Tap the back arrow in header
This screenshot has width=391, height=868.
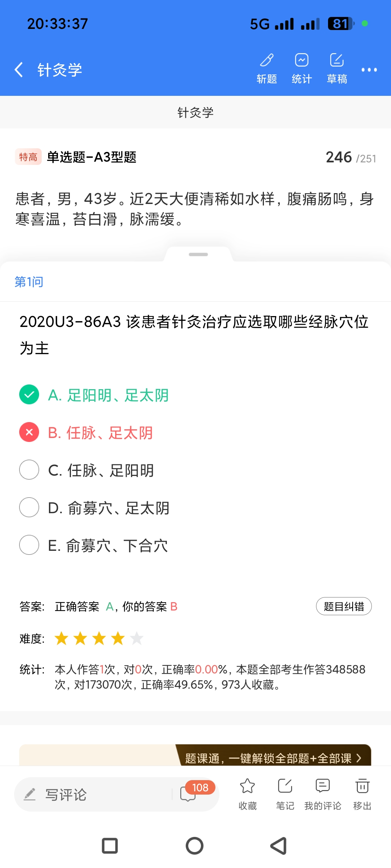pos(19,69)
